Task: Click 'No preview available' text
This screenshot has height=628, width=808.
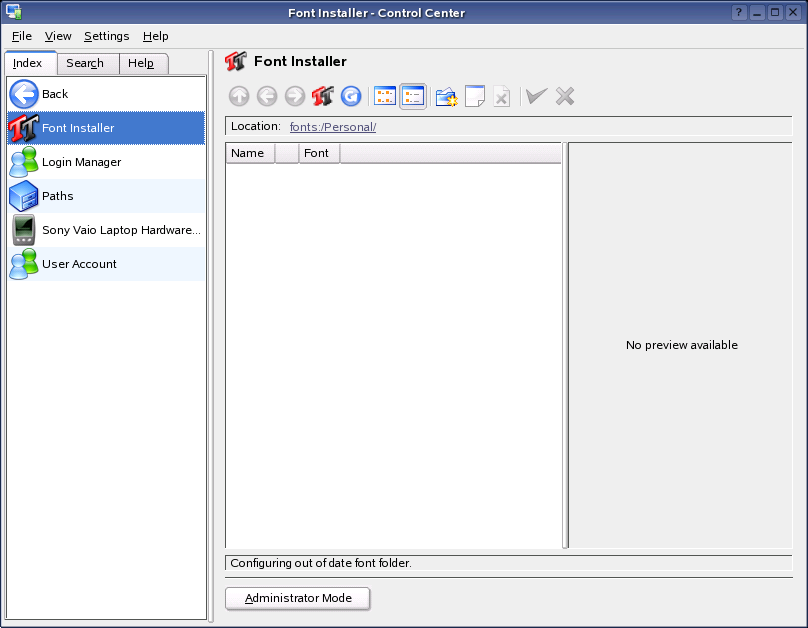Action: 682,345
